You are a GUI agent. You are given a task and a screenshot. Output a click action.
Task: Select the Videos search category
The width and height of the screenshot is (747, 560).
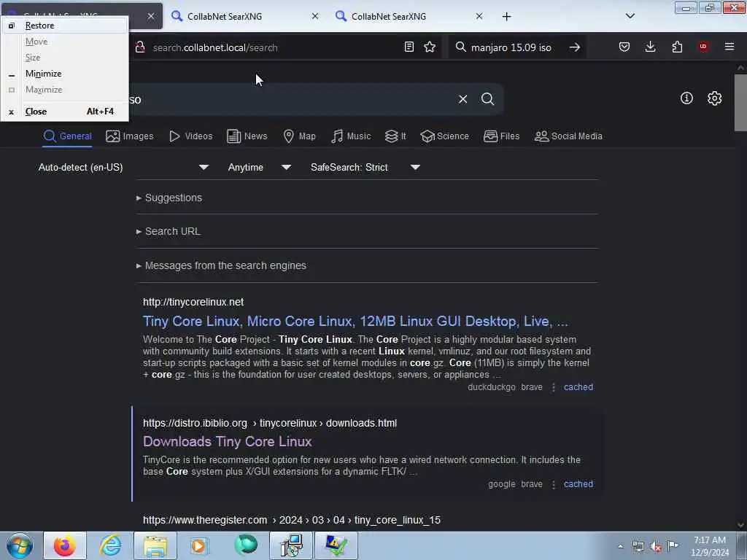(190, 136)
